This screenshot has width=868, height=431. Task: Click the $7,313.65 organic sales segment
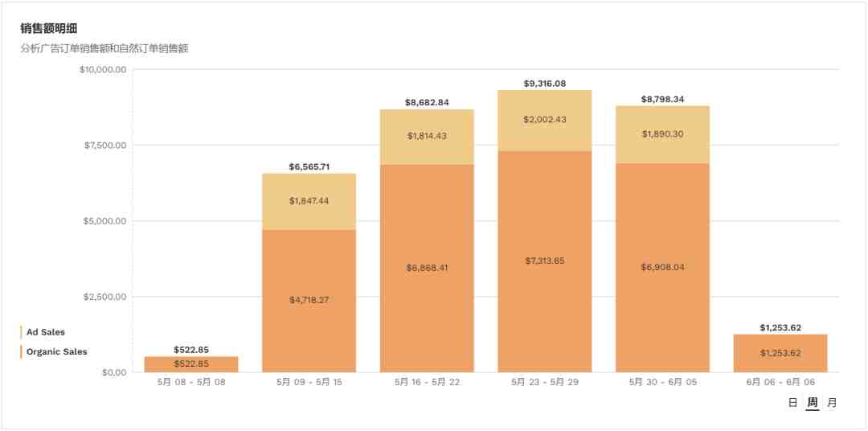coord(545,261)
